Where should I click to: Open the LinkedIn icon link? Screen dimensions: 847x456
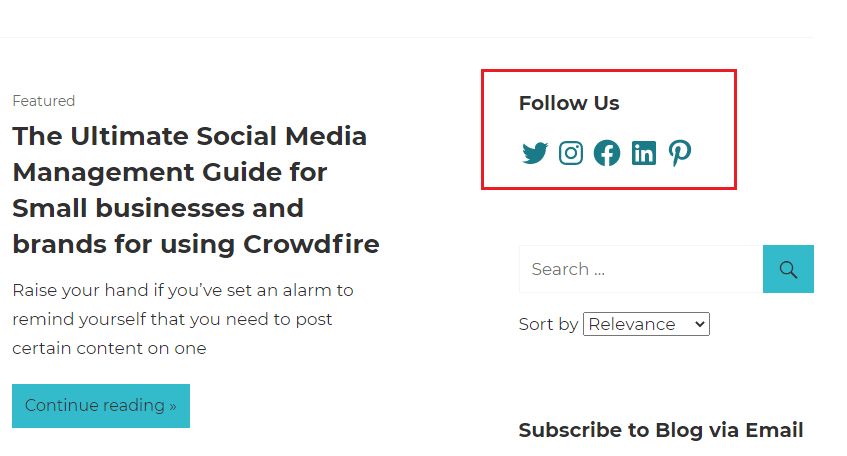[644, 153]
